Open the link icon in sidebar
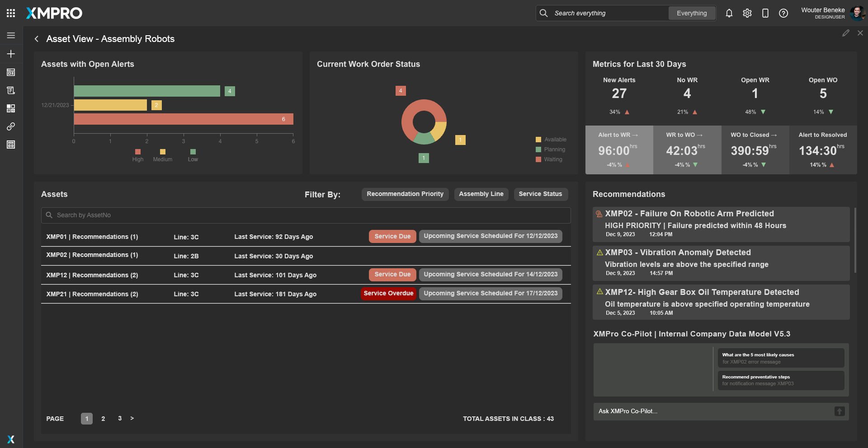 click(x=11, y=126)
